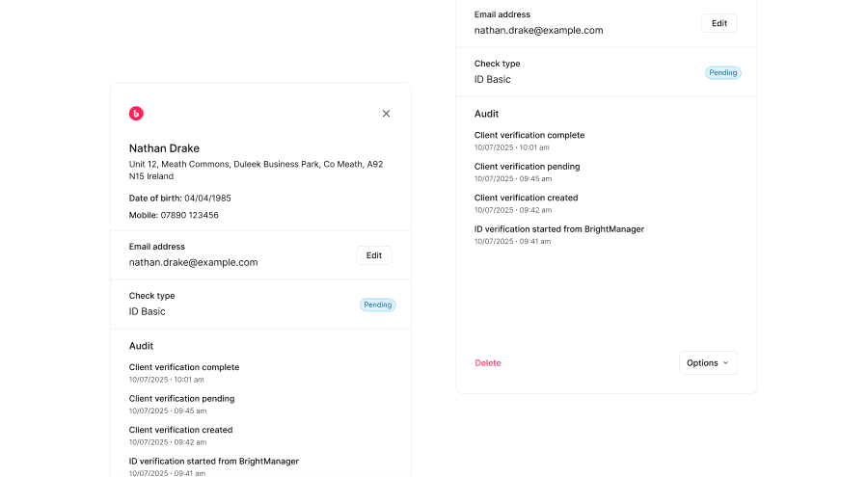The width and height of the screenshot is (868, 477).
Task: Click the ID Basic check type in the card above Delete
Action: tap(493, 79)
